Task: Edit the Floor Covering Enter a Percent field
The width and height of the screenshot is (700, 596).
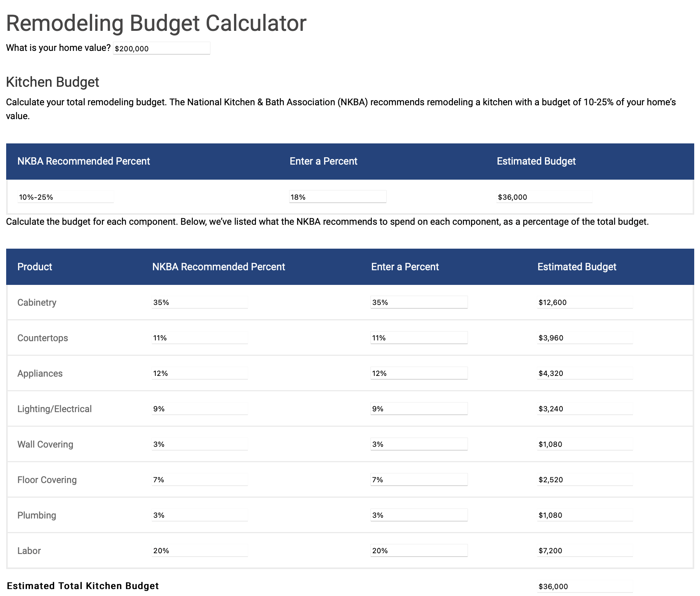Action: [419, 480]
